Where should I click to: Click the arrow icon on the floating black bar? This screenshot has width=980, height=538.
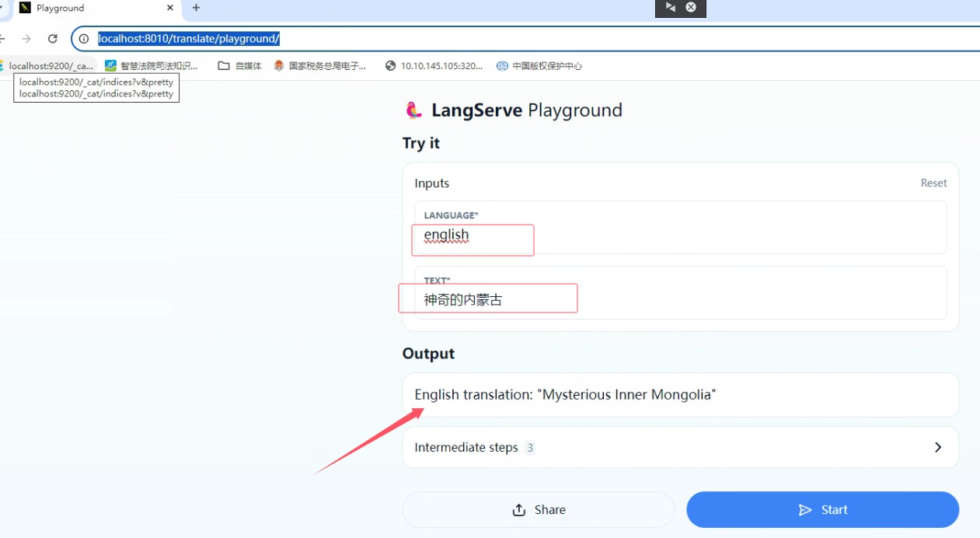tap(670, 8)
